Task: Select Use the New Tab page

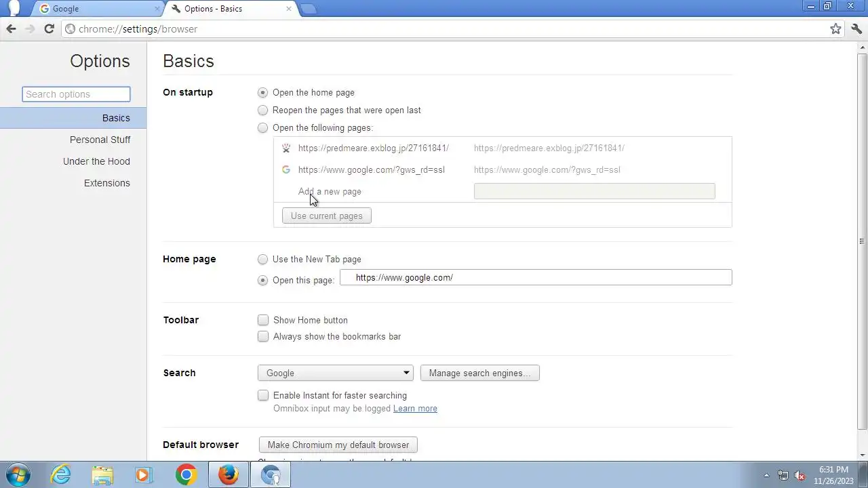Action: pyautogui.click(x=263, y=259)
